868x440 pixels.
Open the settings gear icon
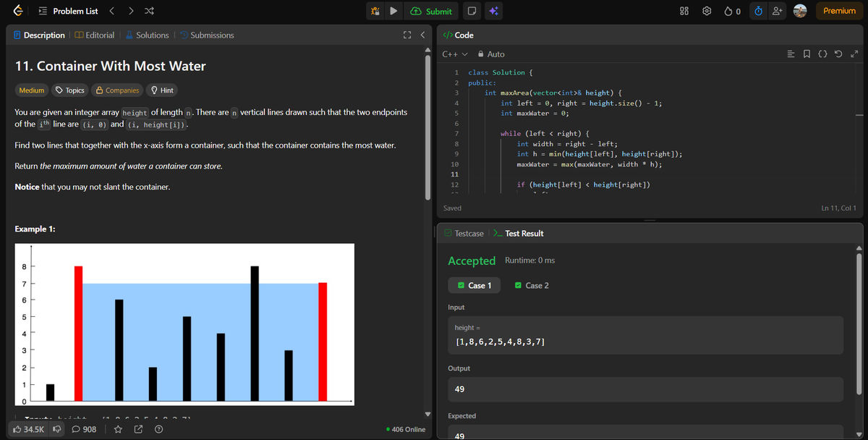(707, 11)
